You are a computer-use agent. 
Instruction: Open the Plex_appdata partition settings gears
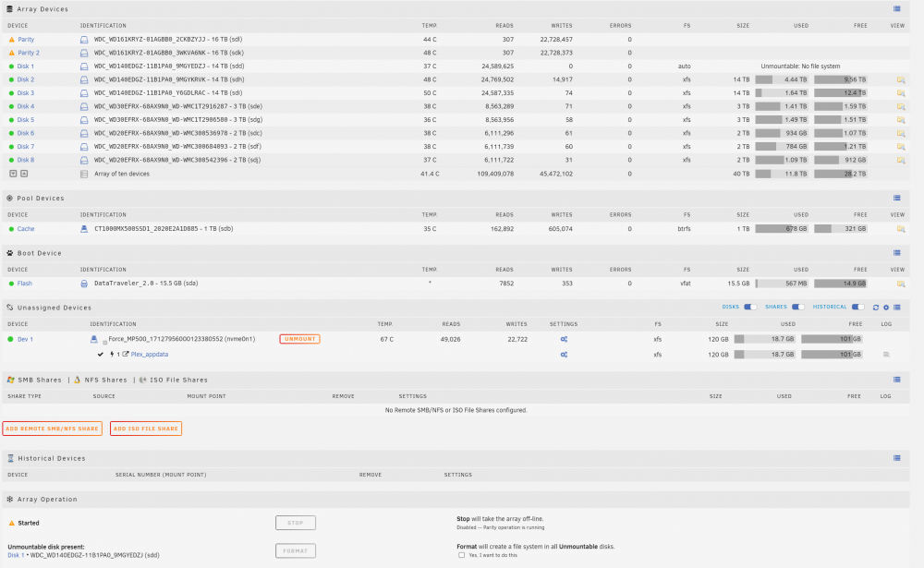(x=564, y=355)
